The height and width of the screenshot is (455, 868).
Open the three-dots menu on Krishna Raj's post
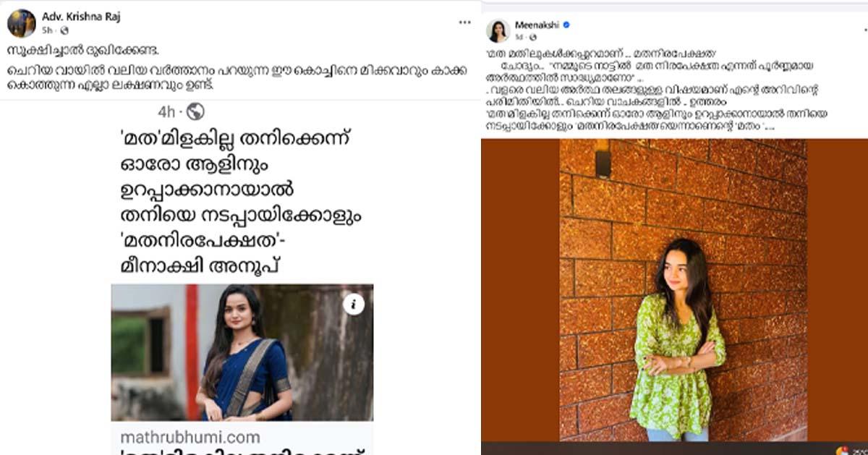click(x=464, y=22)
